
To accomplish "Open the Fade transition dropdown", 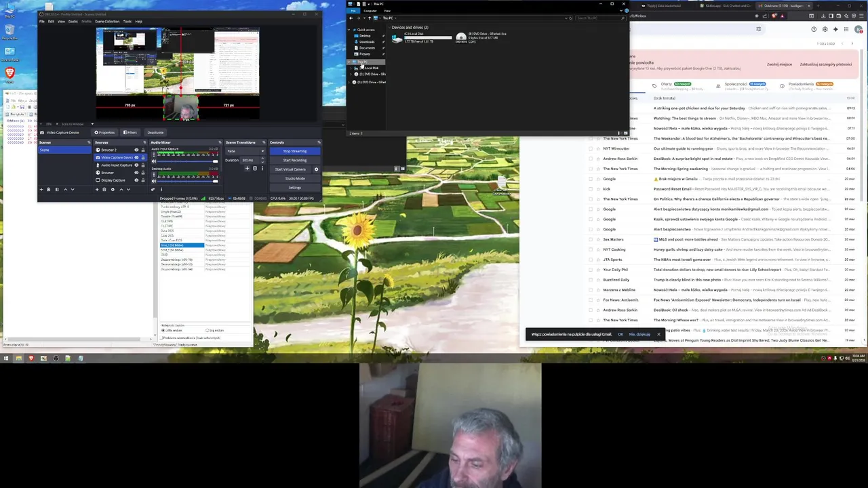I will click(245, 151).
